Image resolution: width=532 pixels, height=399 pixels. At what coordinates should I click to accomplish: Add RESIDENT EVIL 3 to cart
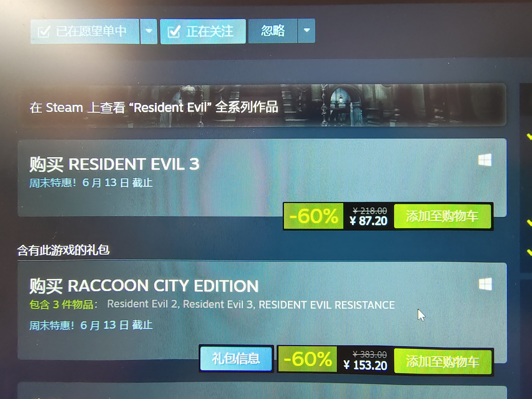point(442,216)
